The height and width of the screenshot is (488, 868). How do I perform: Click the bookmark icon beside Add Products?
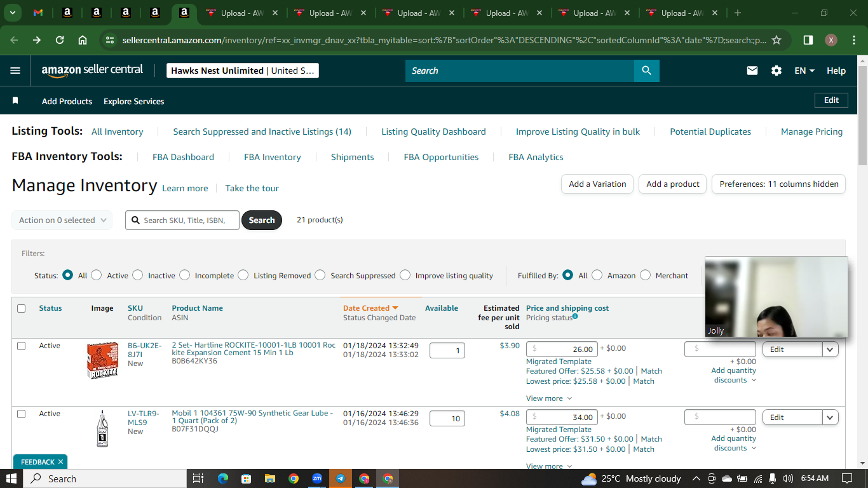[x=15, y=101]
